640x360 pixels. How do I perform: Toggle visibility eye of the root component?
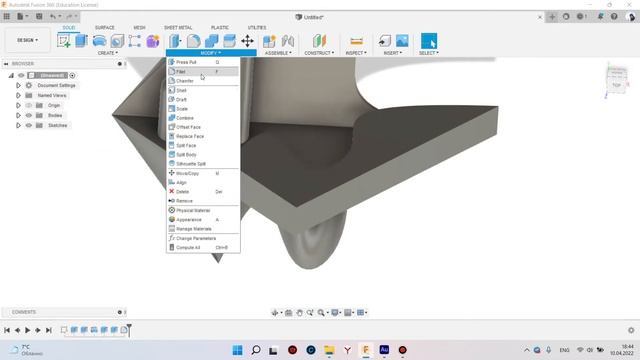(21, 76)
